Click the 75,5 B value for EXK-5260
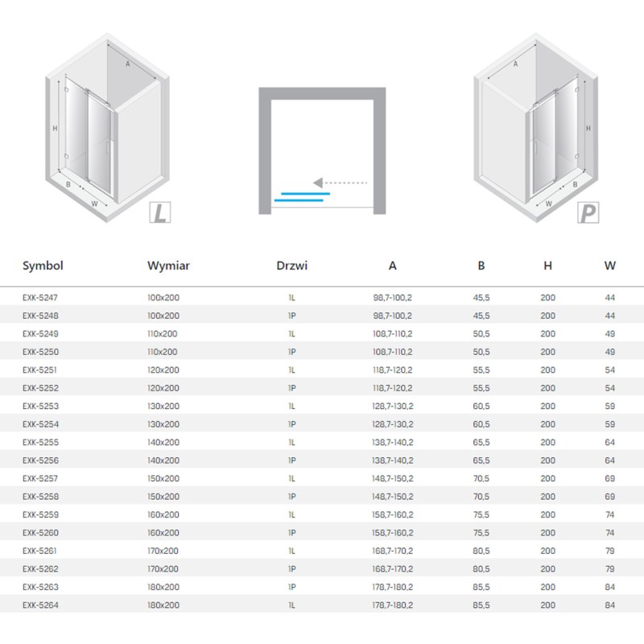The image size is (644, 644). click(x=481, y=532)
